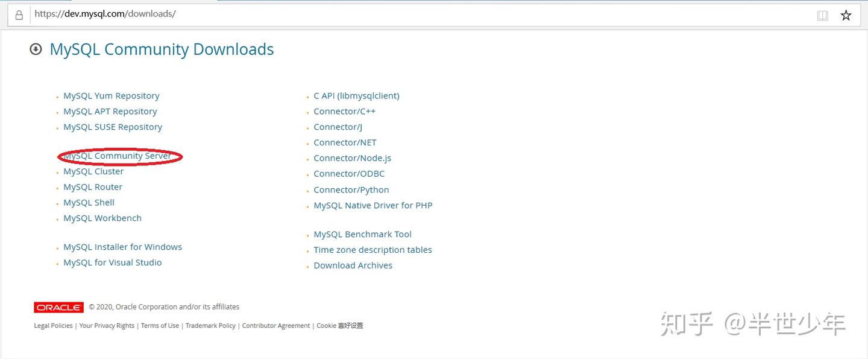Viewport: 868px width, 359px height.
Task: Open MySQL SUSE Repository link
Action: 113,127
